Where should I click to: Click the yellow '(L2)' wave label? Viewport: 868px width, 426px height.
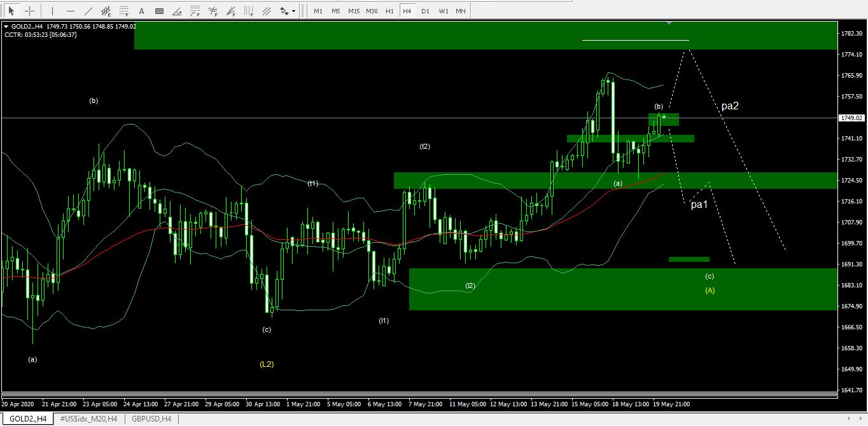pos(267,364)
